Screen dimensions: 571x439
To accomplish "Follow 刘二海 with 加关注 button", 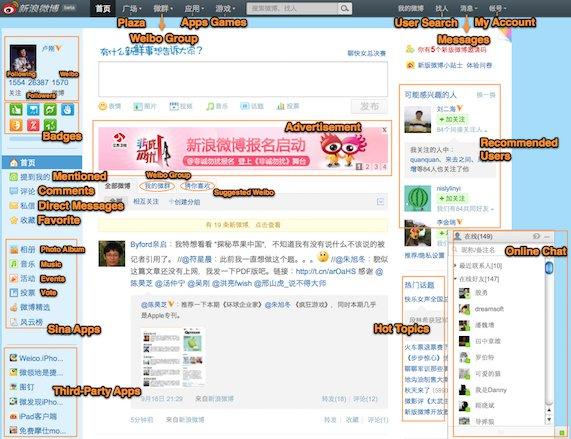I will click(452, 119).
